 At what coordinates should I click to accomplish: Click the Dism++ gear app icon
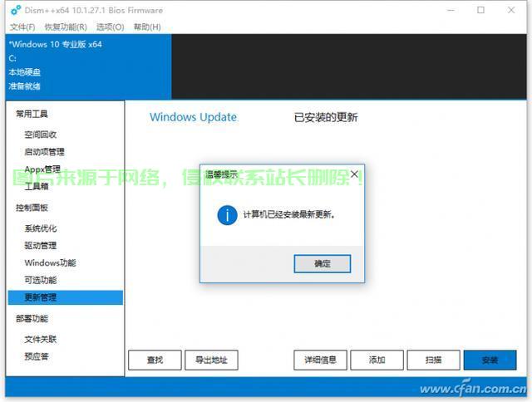(16, 11)
